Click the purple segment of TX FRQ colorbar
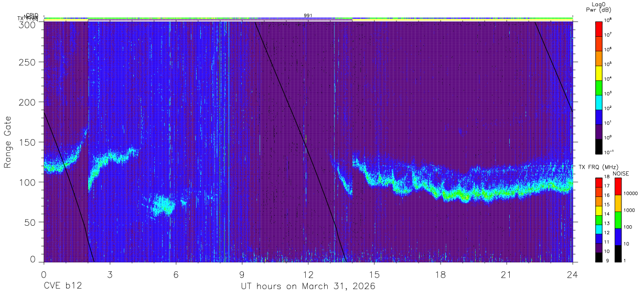644x297 pixels. pyautogui.click(x=599, y=248)
